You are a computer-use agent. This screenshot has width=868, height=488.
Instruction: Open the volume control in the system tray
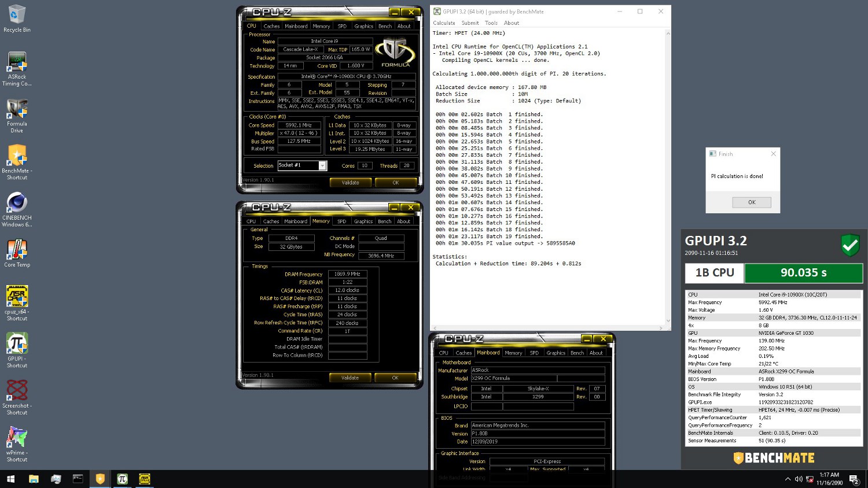(799, 479)
